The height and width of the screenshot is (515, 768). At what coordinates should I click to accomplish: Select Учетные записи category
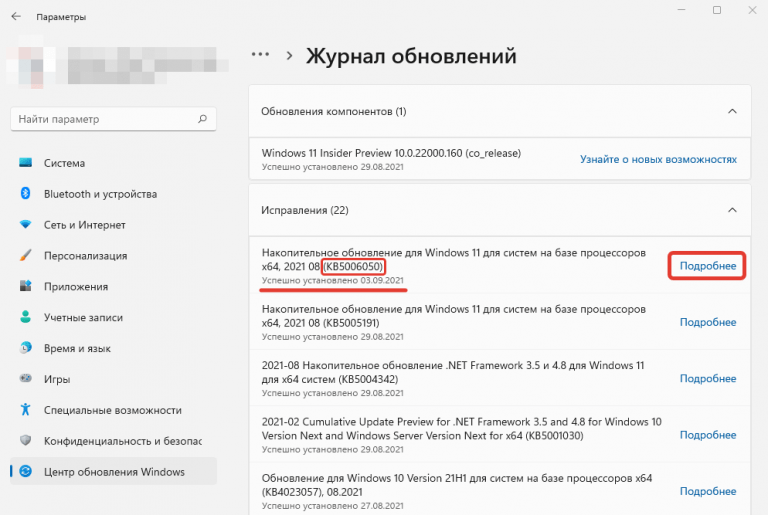tap(113, 317)
